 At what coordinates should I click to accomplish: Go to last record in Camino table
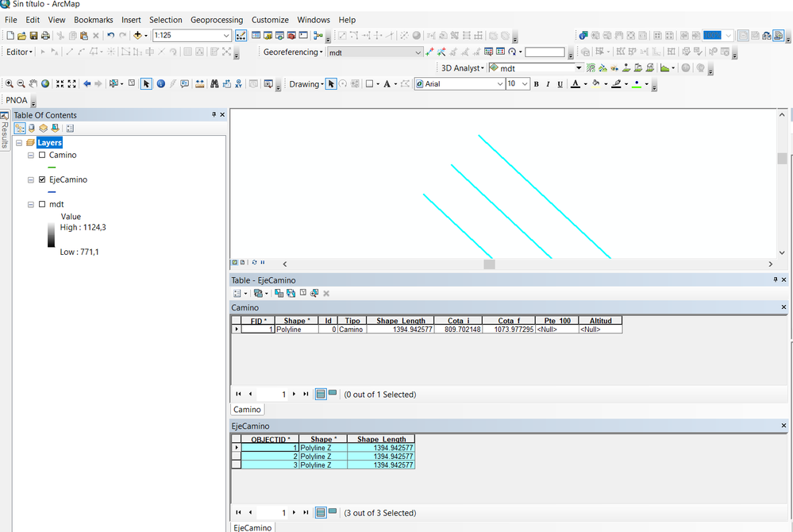[x=306, y=394]
